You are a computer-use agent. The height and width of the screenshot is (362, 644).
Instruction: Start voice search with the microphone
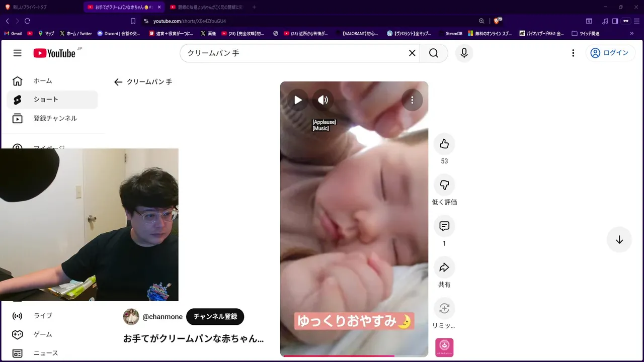pyautogui.click(x=464, y=53)
